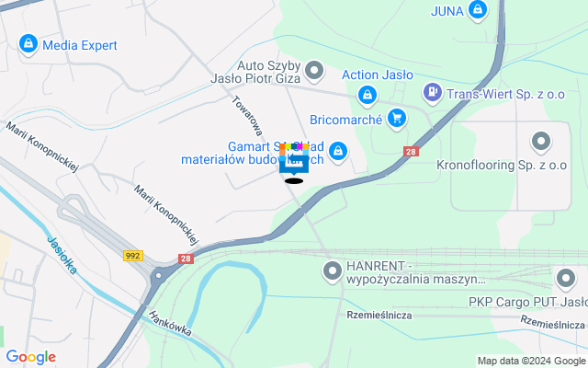The width and height of the screenshot is (588, 368).
Task: Click the PKP Cargo PUT Jasło pin
Action: [x=566, y=280]
